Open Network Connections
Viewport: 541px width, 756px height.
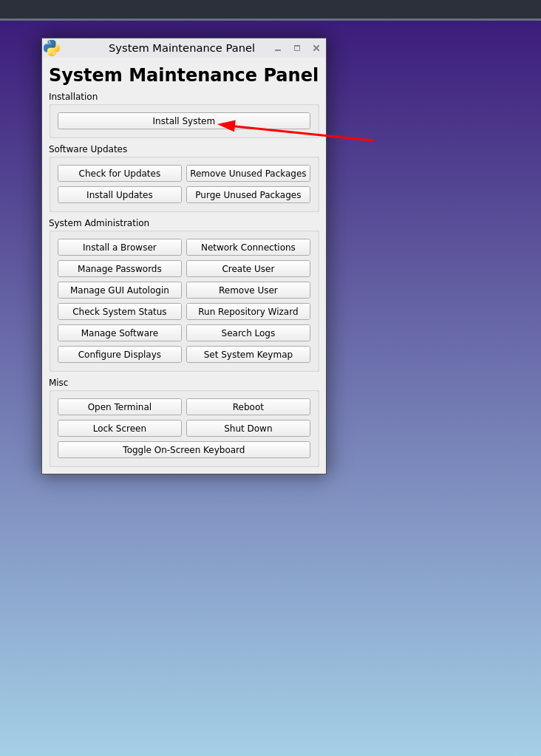point(248,248)
